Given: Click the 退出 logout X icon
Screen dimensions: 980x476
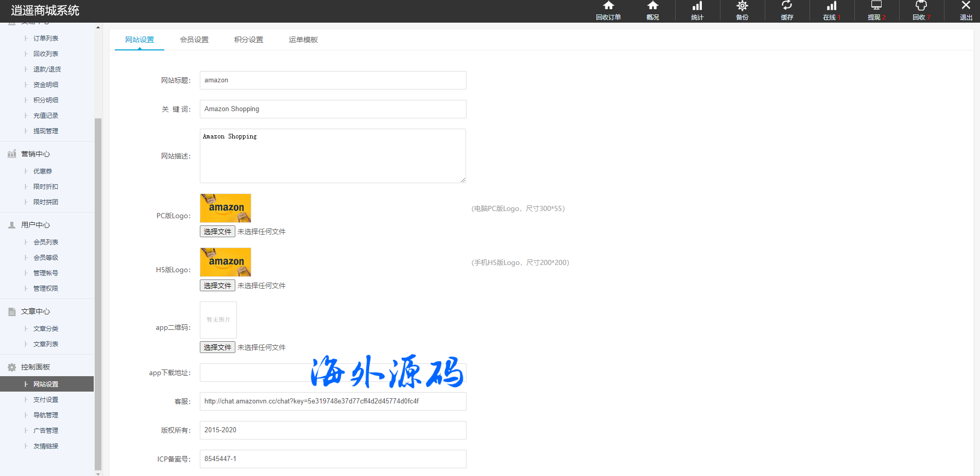Looking at the screenshot, I should click(966, 6).
